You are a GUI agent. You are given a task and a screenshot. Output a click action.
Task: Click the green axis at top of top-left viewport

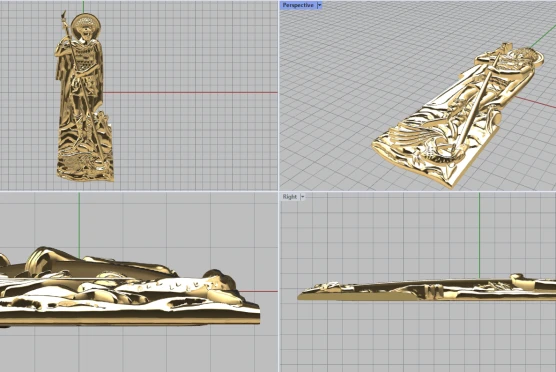[83, 7]
